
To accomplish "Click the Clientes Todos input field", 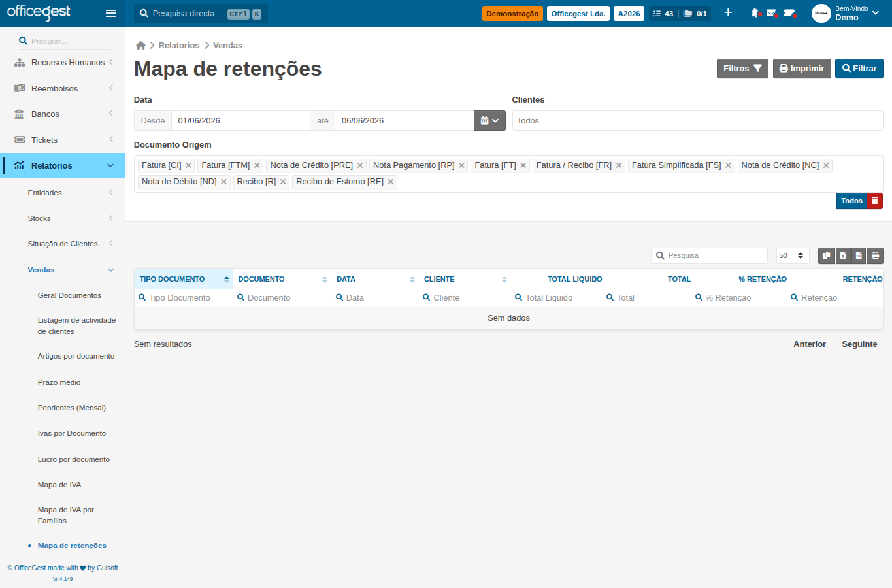I will (x=697, y=120).
